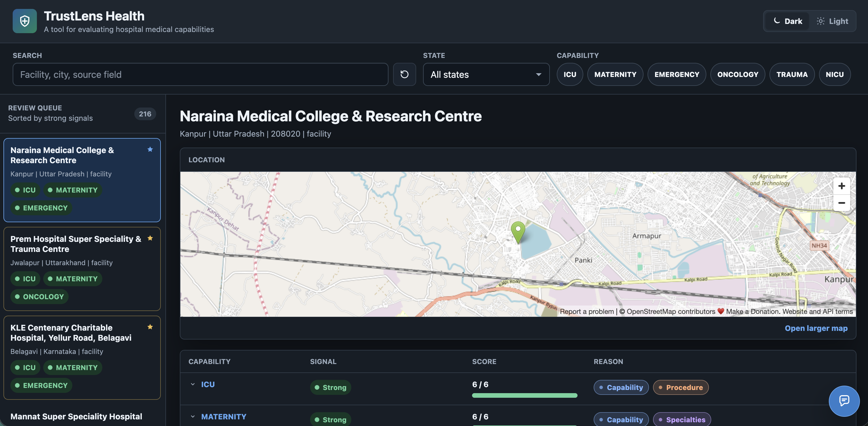
Task: Toggle star on KLE Centenary Hospital card
Action: 150,327
